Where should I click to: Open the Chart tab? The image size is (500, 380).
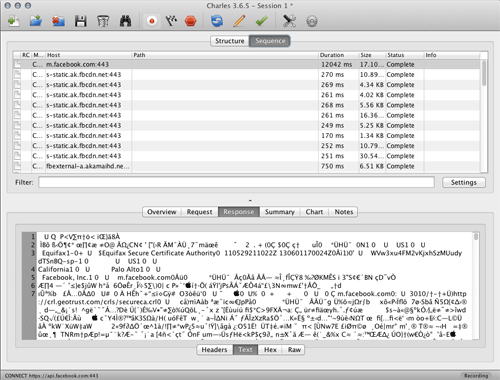(314, 212)
